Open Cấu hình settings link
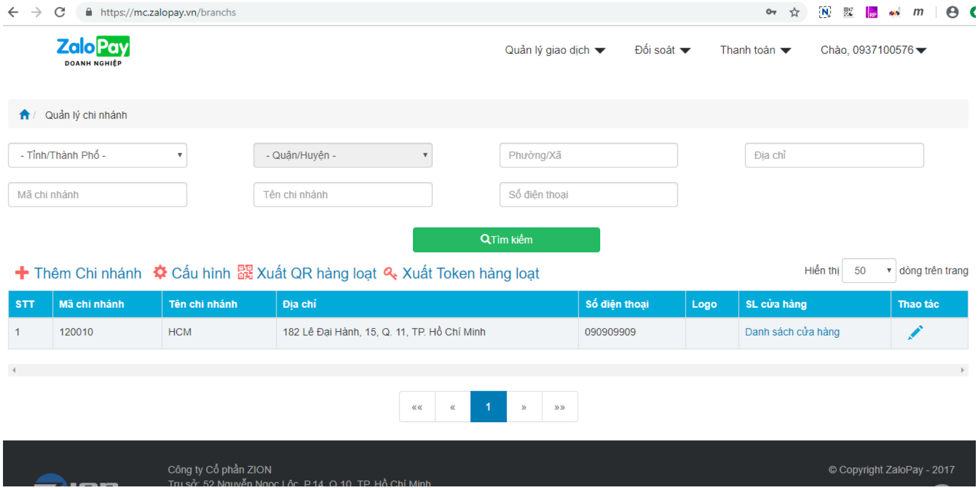The width and height of the screenshot is (980, 490). (192, 273)
